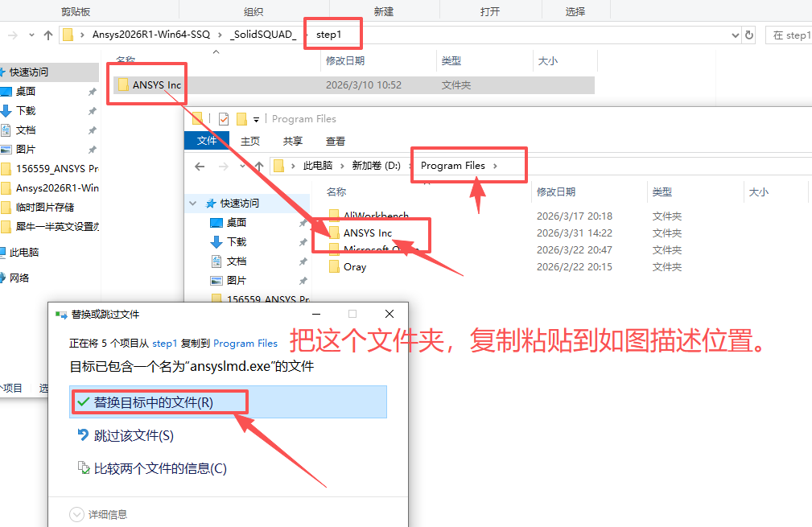Unpin 桌面 from Quick Access
The image size is (812, 527).
tap(92, 91)
